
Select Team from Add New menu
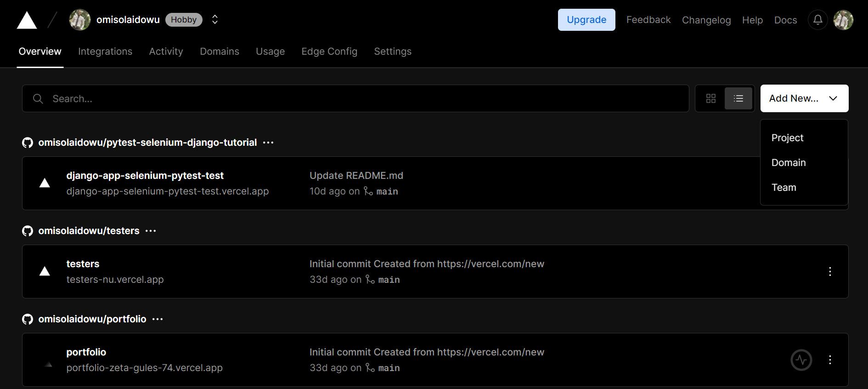(784, 188)
